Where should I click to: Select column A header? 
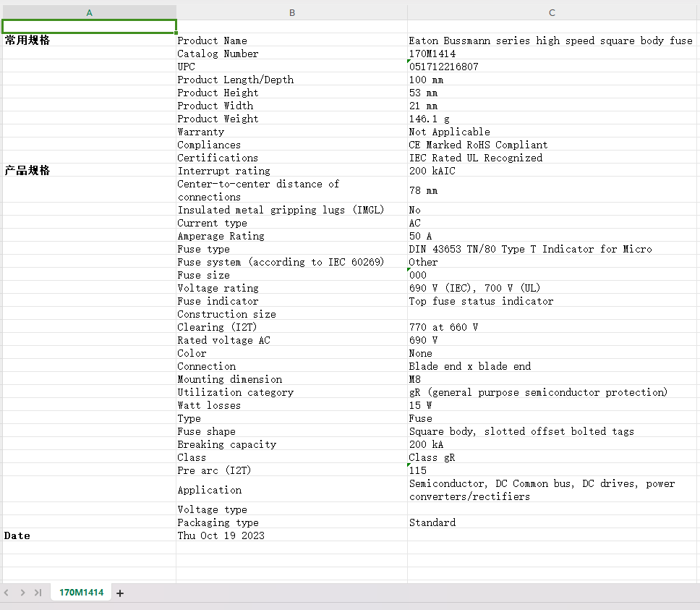pyautogui.click(x=89, y=12)
